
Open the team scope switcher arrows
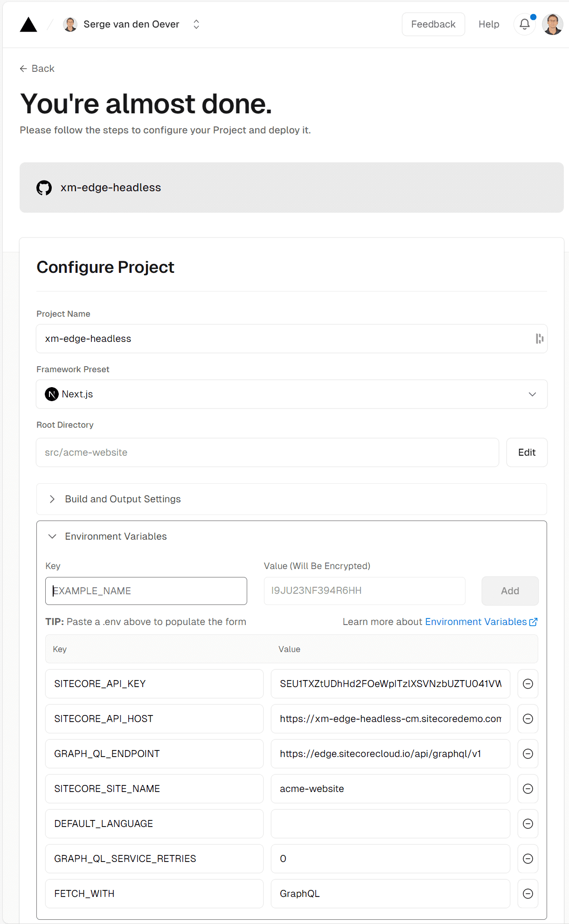point(196,24)
